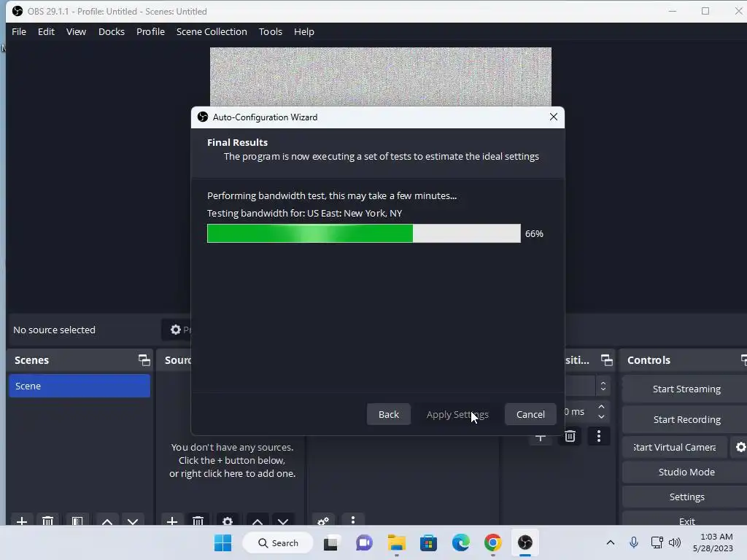Open the Chat app from taskbar
Screen dimensions: 747x560
(x=365, y=542)
